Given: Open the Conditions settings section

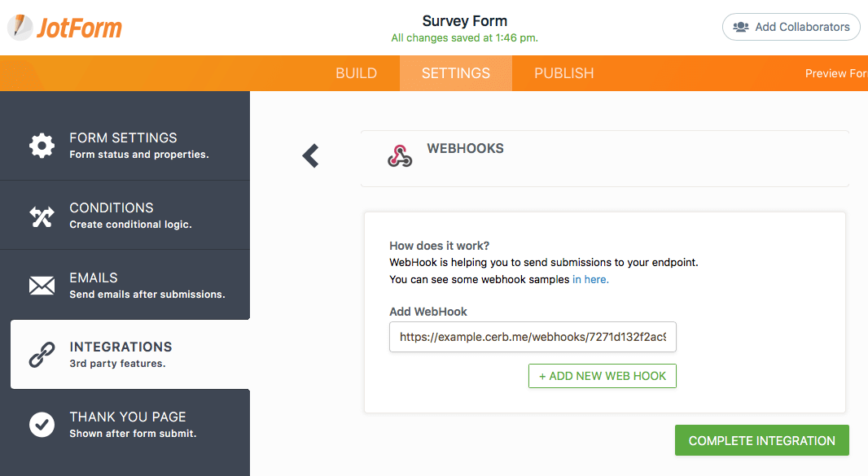Looking at the screenshot, I should [125, 216].
